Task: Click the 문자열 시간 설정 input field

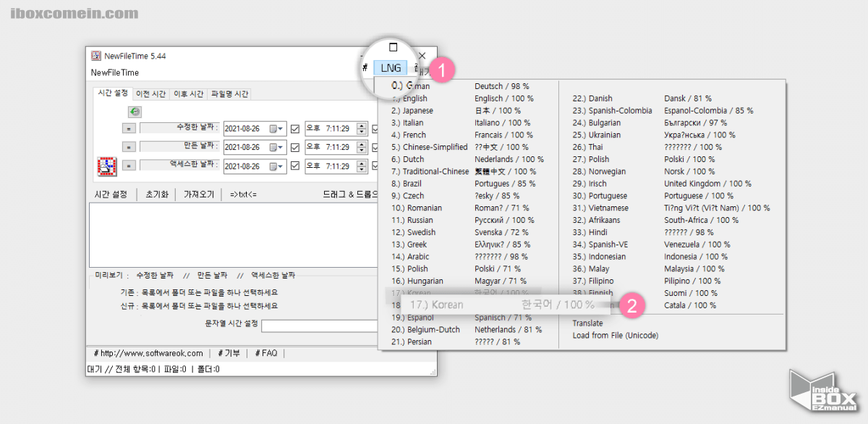Action: click(x=320, y=326)
